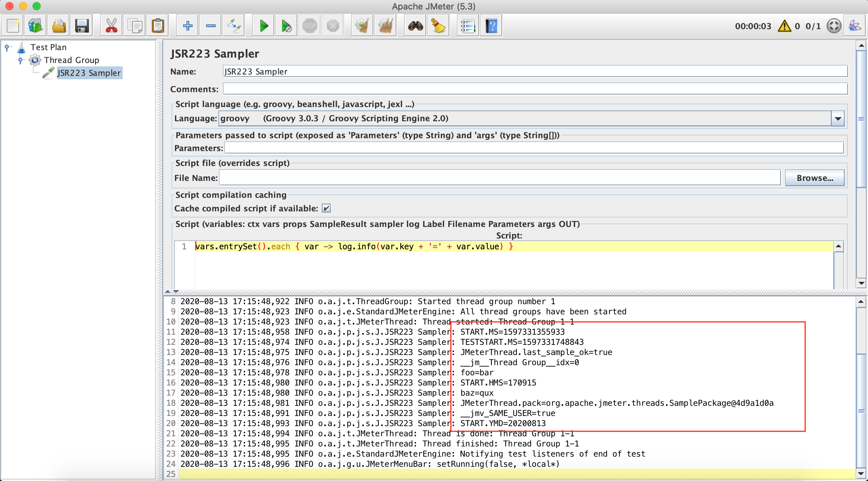
Task: Click main panel scroll down arrow
Action: click(x=861, y=283)
